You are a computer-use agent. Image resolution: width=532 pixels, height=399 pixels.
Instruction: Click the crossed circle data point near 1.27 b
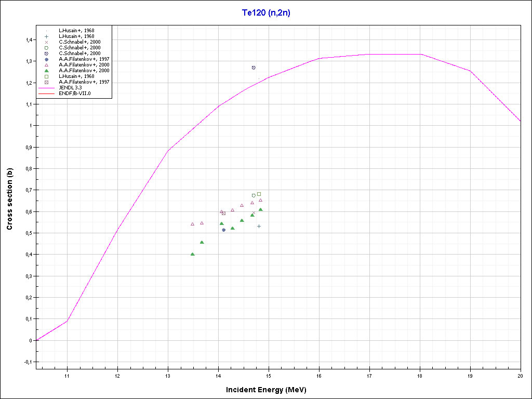pos(254,68)
